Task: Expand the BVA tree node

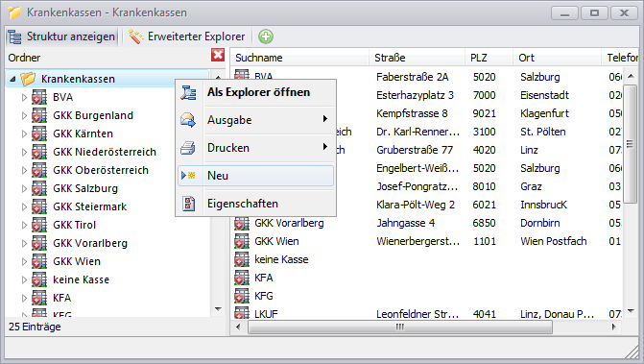Action: click(x=24, y=97)
